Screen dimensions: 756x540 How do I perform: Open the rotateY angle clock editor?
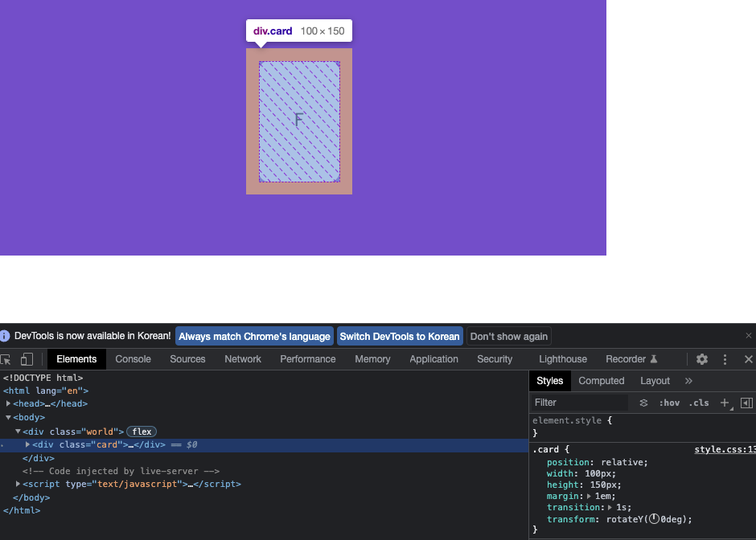[x=654, y=519]
